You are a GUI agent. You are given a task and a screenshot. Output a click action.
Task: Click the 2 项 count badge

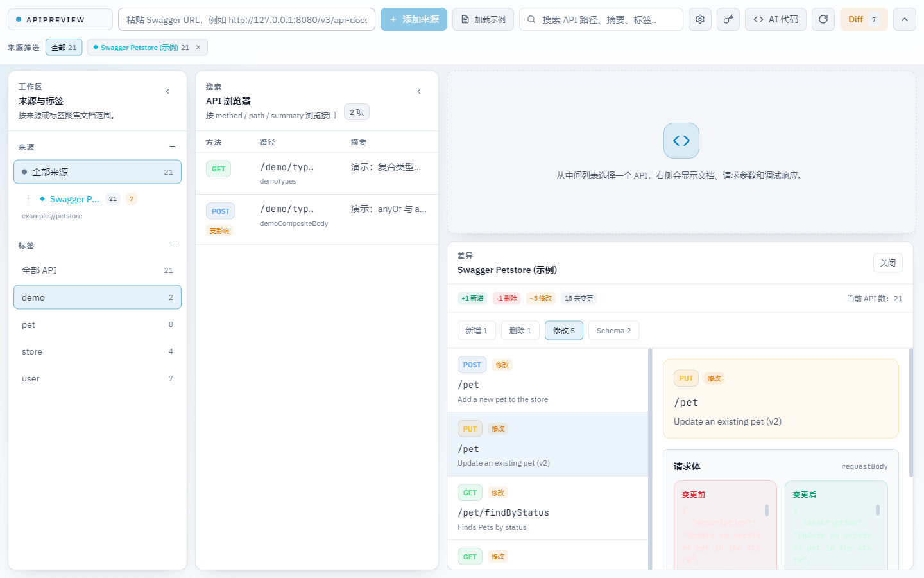[x=357, y=112]
